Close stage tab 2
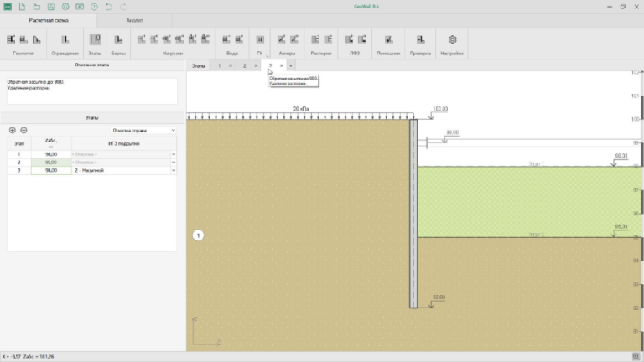The image size is (644, 362). point(256,65)
